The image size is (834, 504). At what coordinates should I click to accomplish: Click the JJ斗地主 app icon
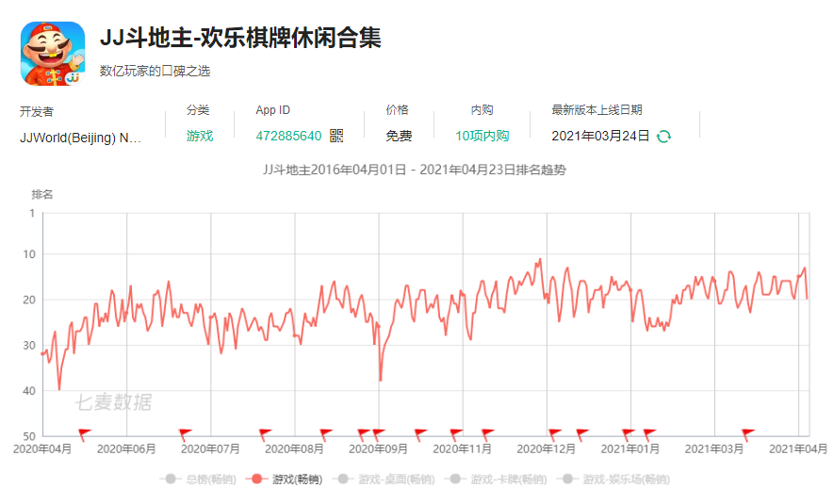coord(53,54)
